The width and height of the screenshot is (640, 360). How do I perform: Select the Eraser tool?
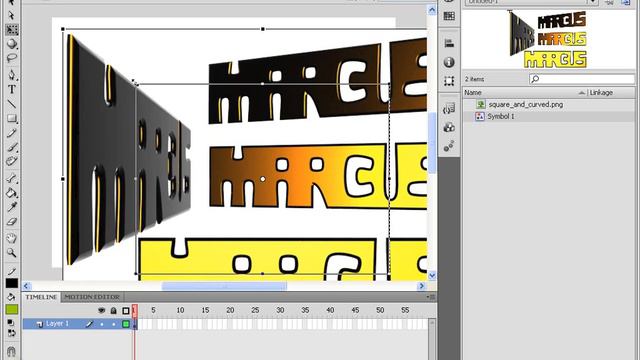[11, 222]
